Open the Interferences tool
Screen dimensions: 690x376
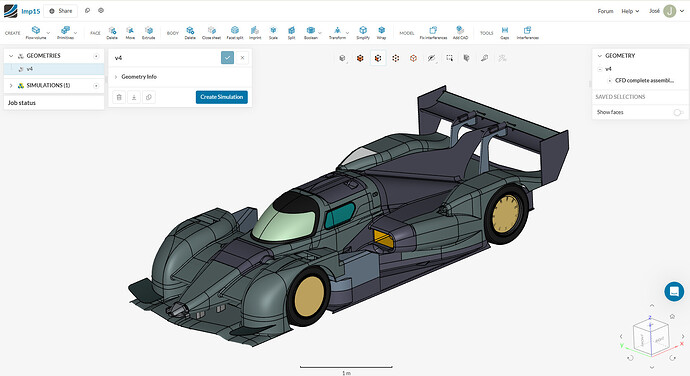click(528, 33)
